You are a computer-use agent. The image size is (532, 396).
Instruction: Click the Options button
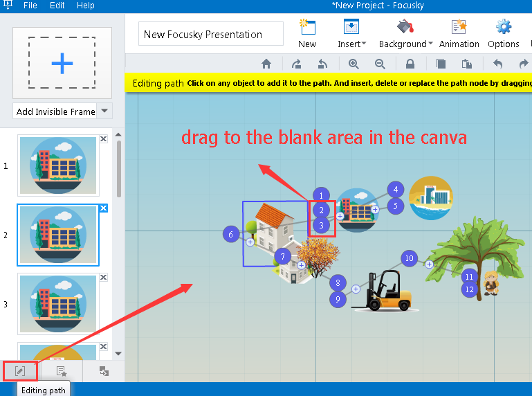(x=503, y=33)
